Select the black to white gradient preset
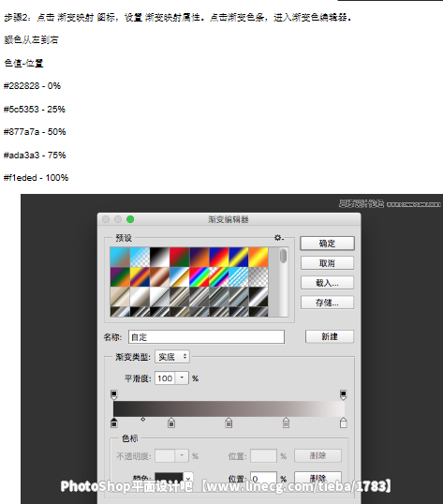 click(159, 257)
